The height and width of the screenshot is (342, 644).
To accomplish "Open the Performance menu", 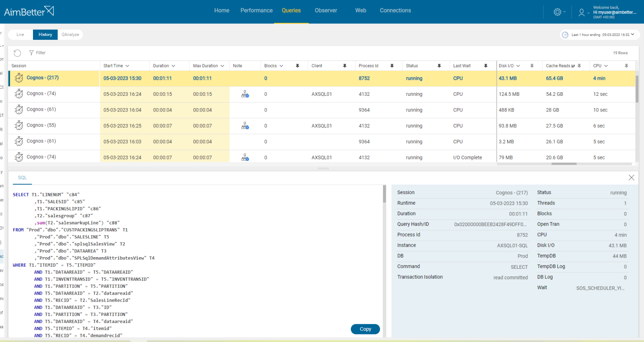I will (256, 10).
